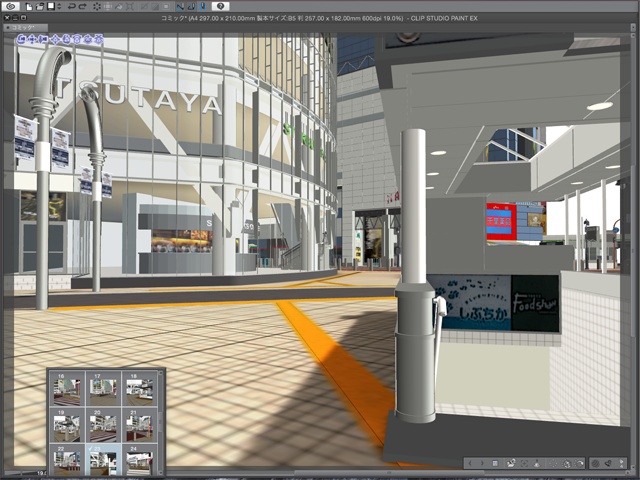This screenshot has width=640, height=480.
Task: Select camera preset thumbnail 16
Action: 67,389
